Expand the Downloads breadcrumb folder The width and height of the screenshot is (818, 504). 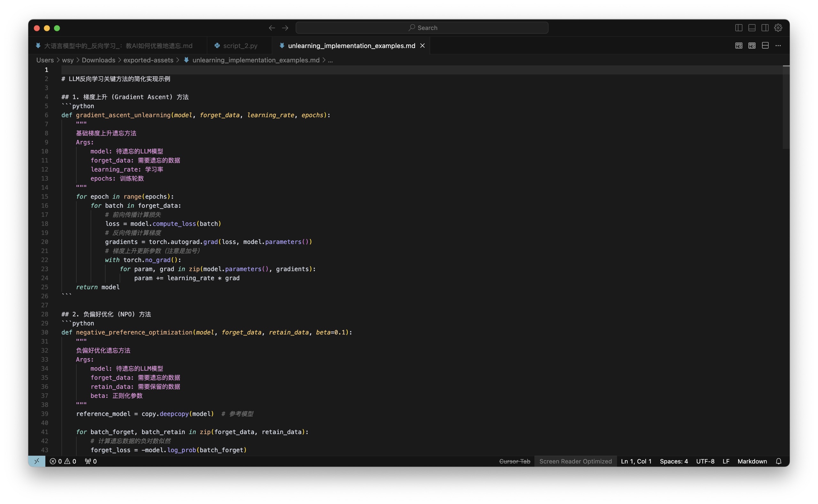98,60
